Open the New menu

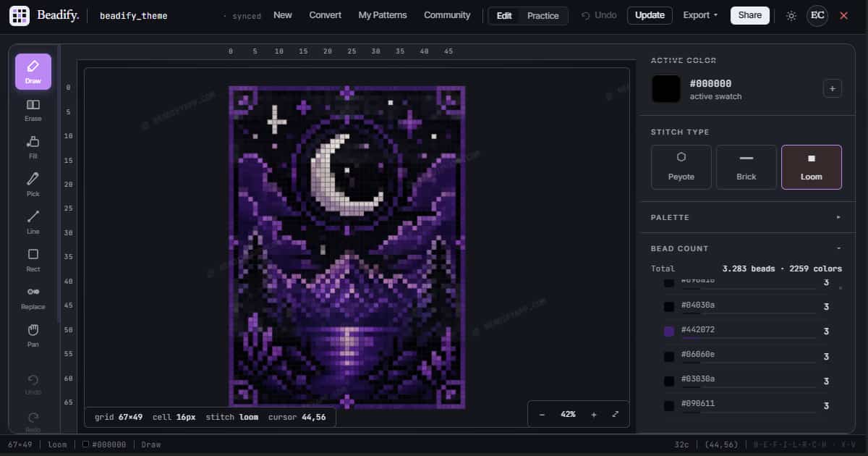click(283, 15)
